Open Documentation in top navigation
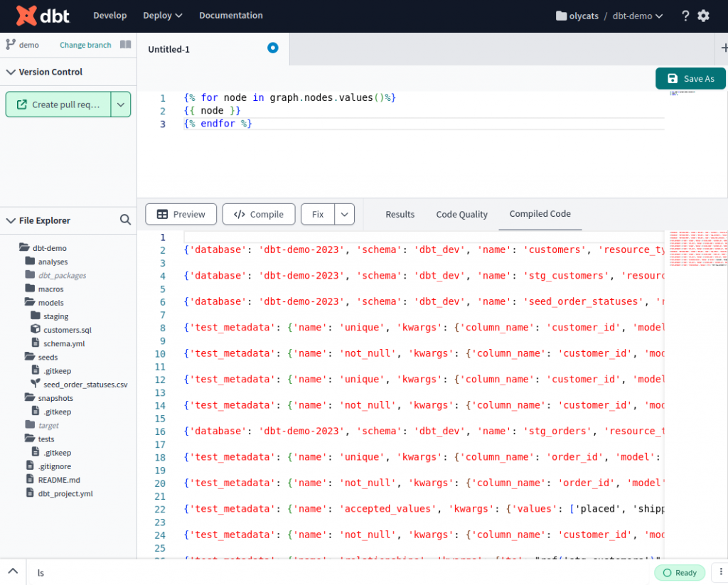728x585 pixels. click(231, 16)
